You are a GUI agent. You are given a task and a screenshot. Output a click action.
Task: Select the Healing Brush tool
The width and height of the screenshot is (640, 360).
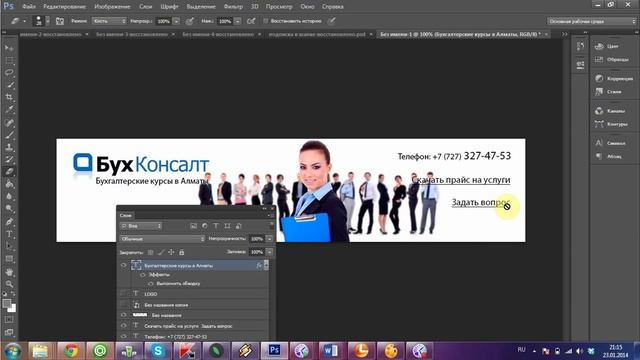pyautogui.click(x=9, y=122)
